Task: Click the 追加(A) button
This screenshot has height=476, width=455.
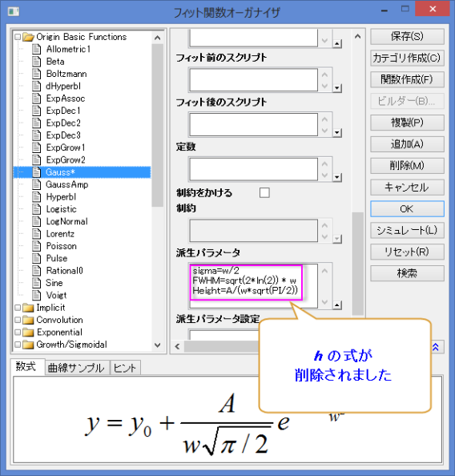Action: click(x=407, y=144)
